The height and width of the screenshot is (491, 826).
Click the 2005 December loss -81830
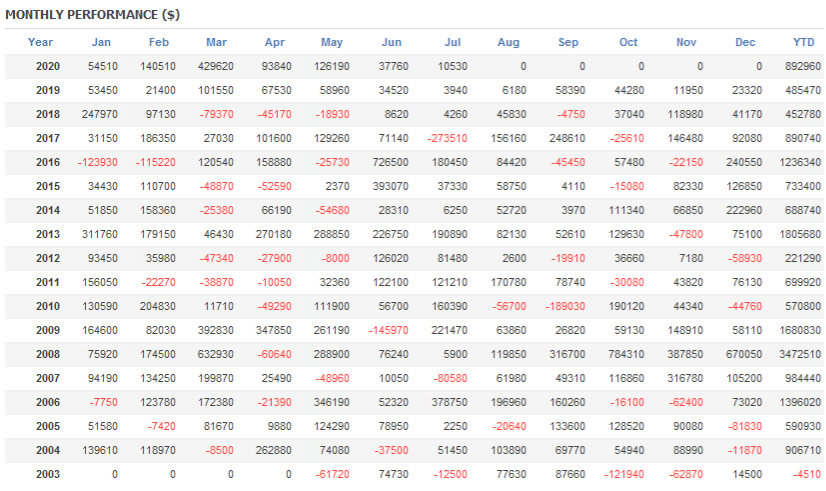click(745, 426)
